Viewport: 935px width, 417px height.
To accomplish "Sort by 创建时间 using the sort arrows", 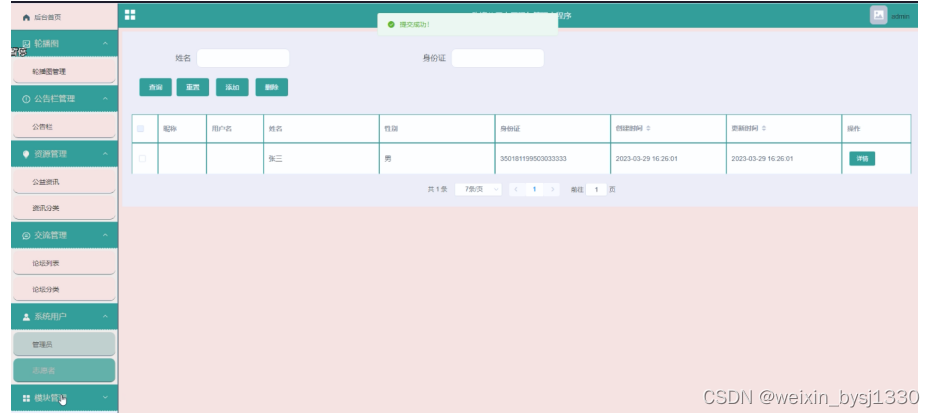I will click(x=648, y=128).
